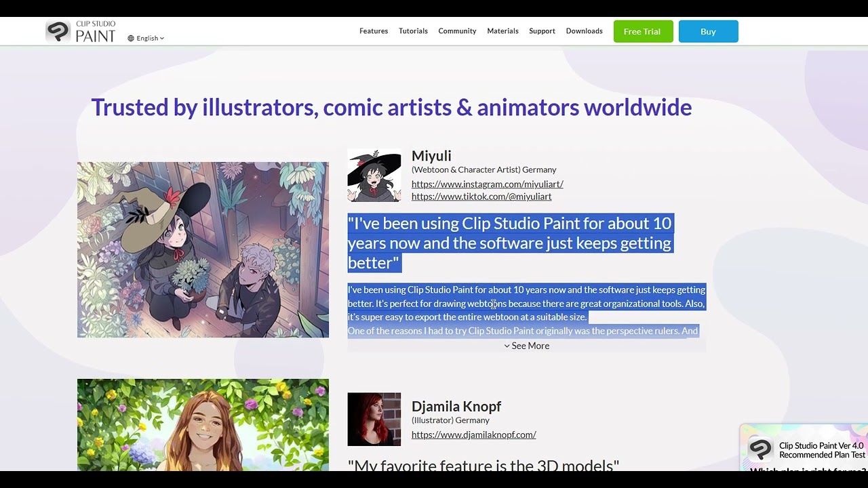Open the Support page
Image resolution: width=868 pixels, height=488 pixels.
(x=542, y=31)
